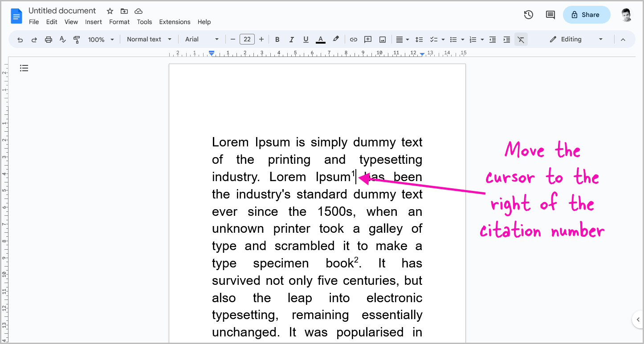Expand the Editing mode dropdown
The image size is (644, 344).
click(x=600, y=39)
